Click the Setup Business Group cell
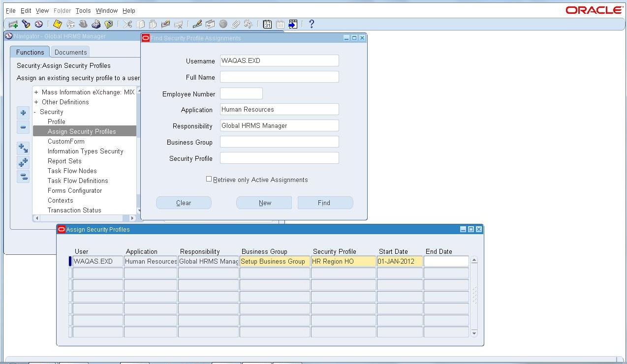The width and height of the screenshot is (627, 364). point(275,261)
